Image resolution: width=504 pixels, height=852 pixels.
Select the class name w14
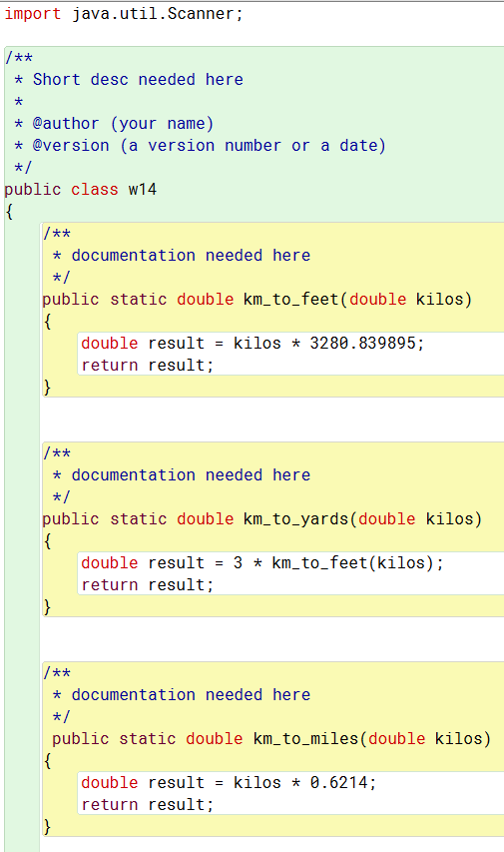143,189
